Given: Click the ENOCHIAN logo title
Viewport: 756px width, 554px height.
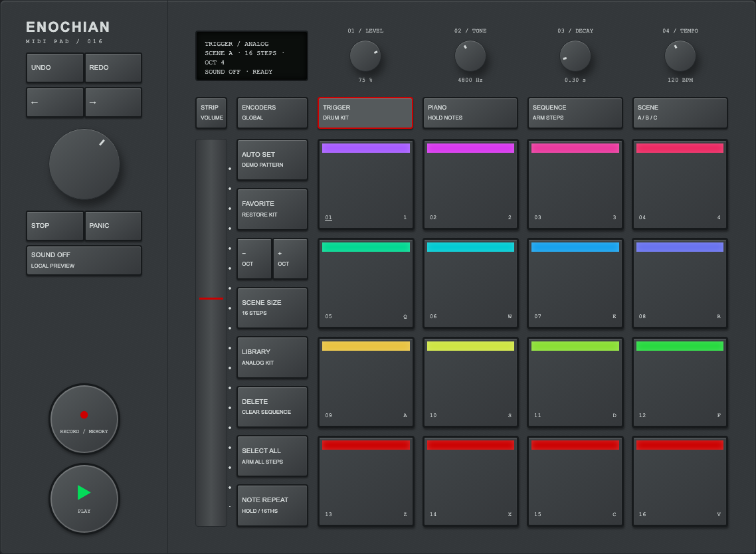Looking at the screenshot, I should [68, 27].
